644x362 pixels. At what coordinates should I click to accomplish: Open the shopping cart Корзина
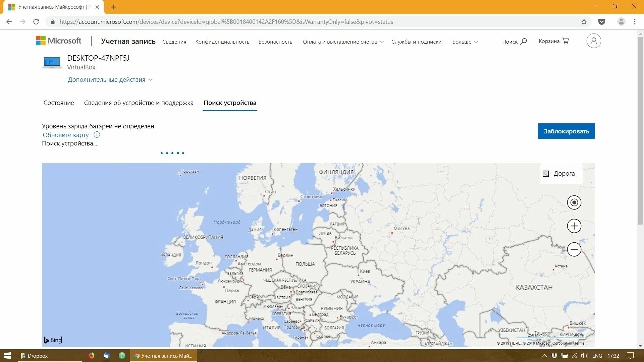tap(554, 41)
